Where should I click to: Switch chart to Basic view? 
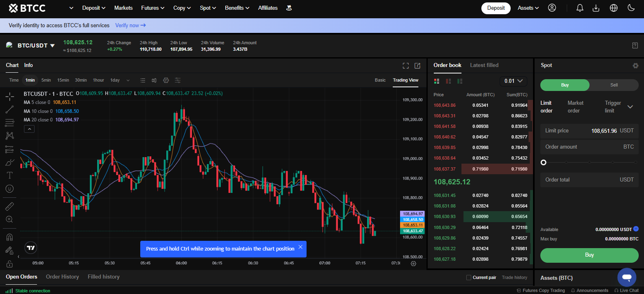tap(380, 80)
